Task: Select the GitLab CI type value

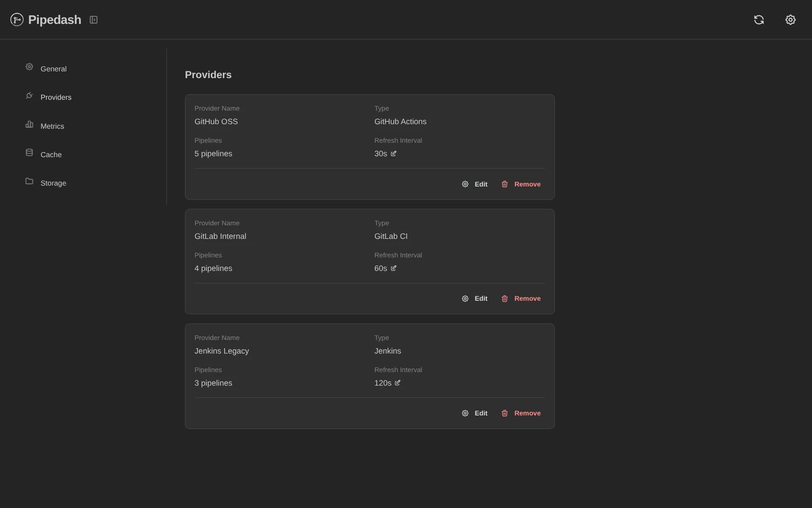Action: (391, 236)
